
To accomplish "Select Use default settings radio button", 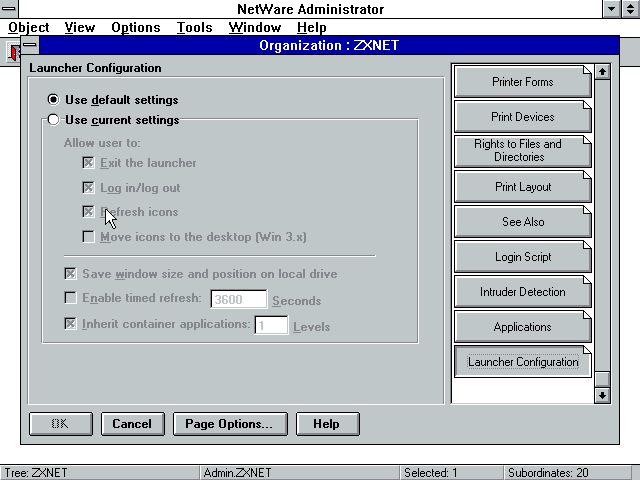I will (53, 100).
